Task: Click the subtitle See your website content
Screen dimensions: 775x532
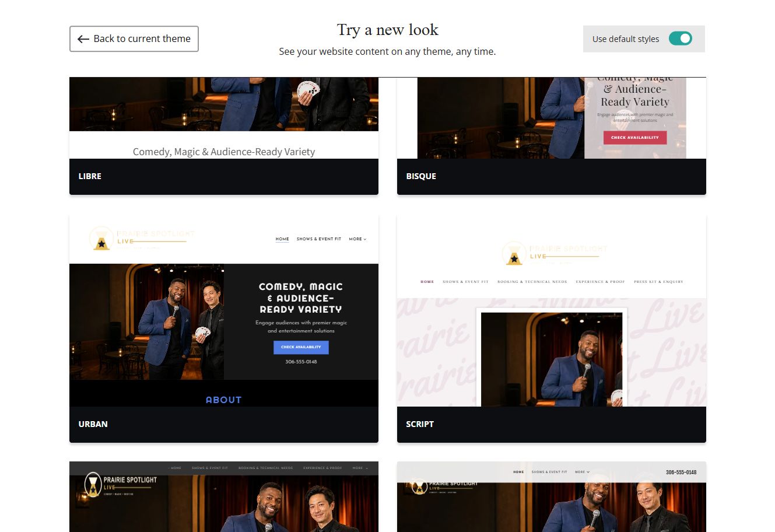Action: 387,51
